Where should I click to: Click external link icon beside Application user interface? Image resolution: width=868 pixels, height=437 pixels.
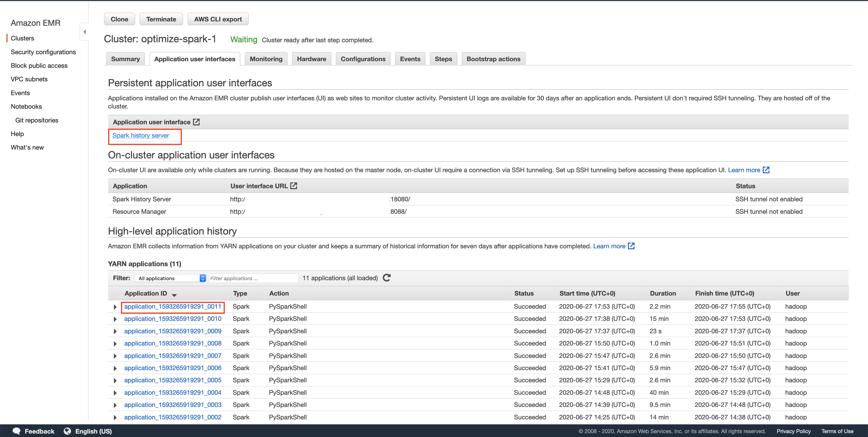196,122
